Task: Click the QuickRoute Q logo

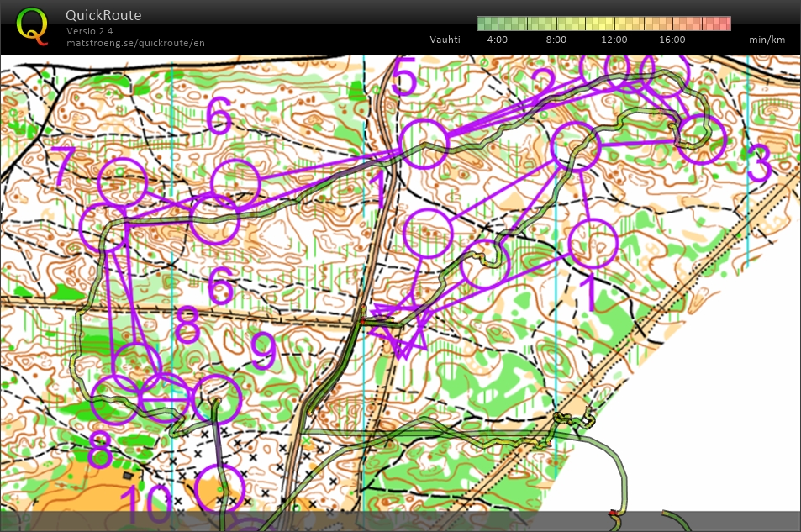Action: click(32, 25)
